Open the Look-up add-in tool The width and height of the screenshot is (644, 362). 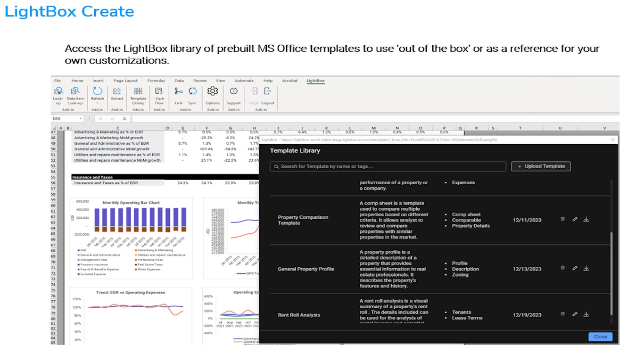[58, 96]
